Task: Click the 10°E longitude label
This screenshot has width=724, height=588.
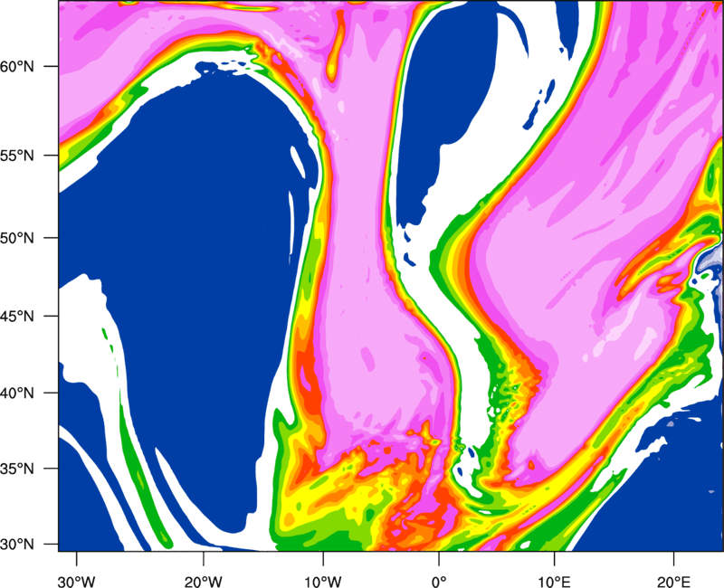Action: (554, 582)
